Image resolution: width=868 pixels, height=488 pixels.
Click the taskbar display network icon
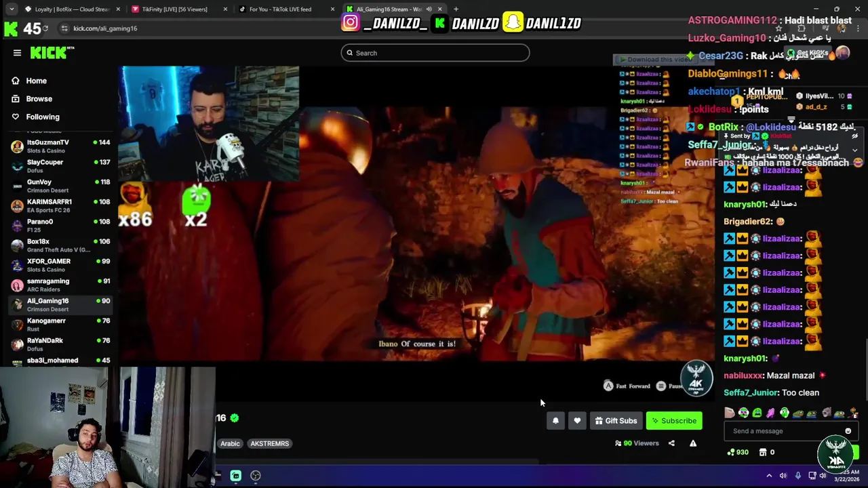coord(812,476)
